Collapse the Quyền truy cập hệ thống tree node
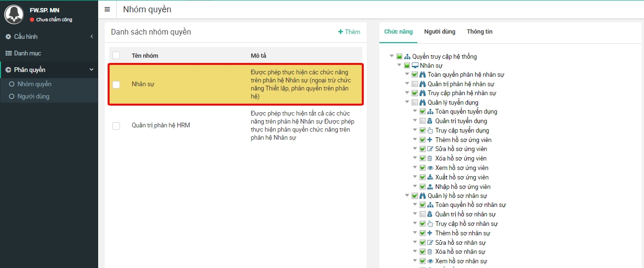The width and height of the screenshot is (644, 268). pos(392,56)
